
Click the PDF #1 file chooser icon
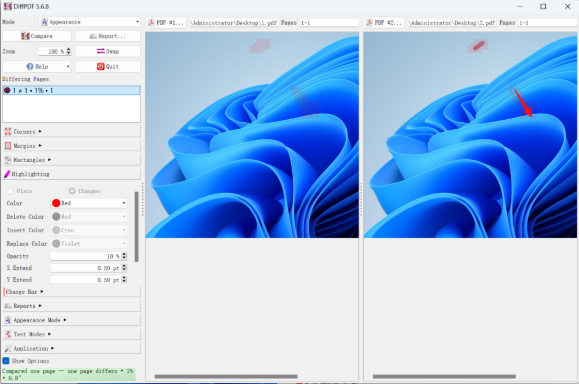click(151, 23)
